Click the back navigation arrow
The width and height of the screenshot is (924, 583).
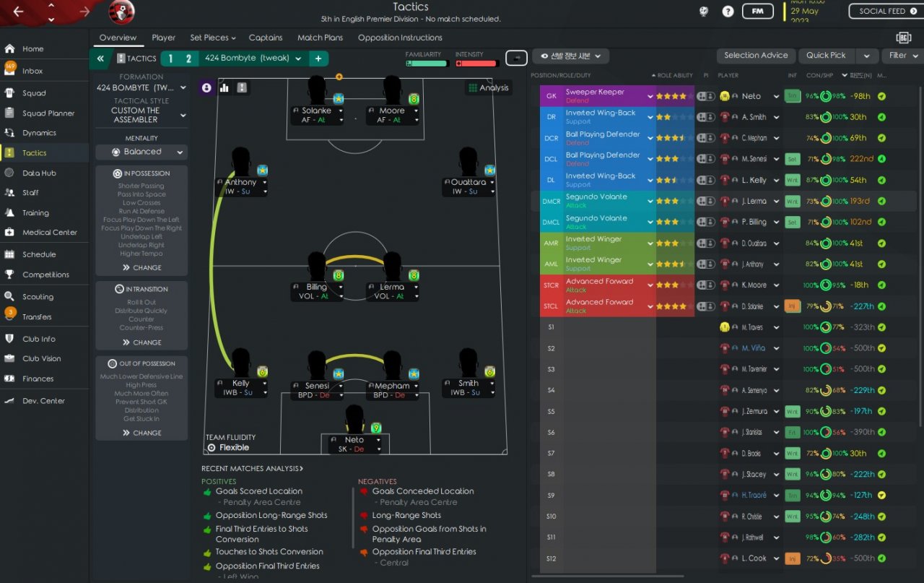click(x=18, y=11)
